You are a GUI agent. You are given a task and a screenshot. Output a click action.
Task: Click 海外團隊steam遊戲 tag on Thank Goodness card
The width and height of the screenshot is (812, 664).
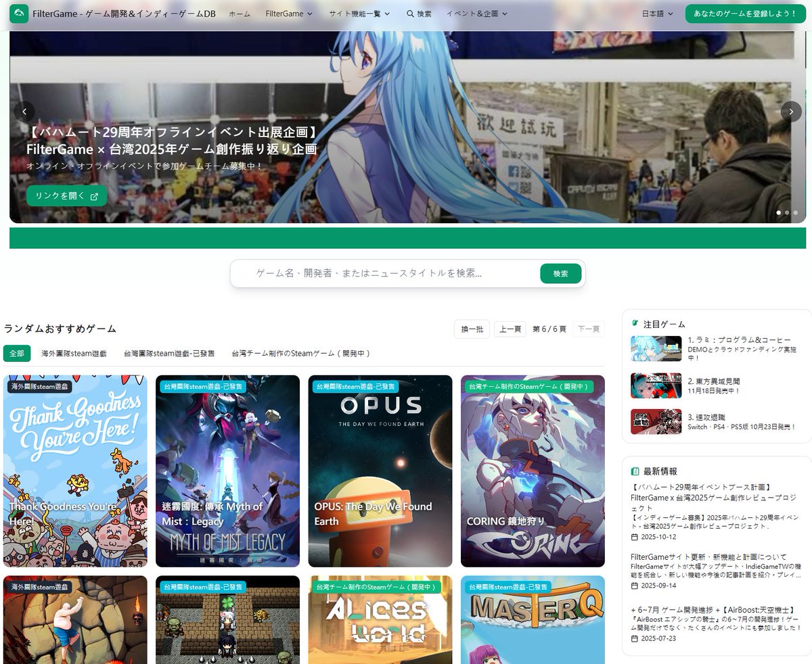[41, 387]
